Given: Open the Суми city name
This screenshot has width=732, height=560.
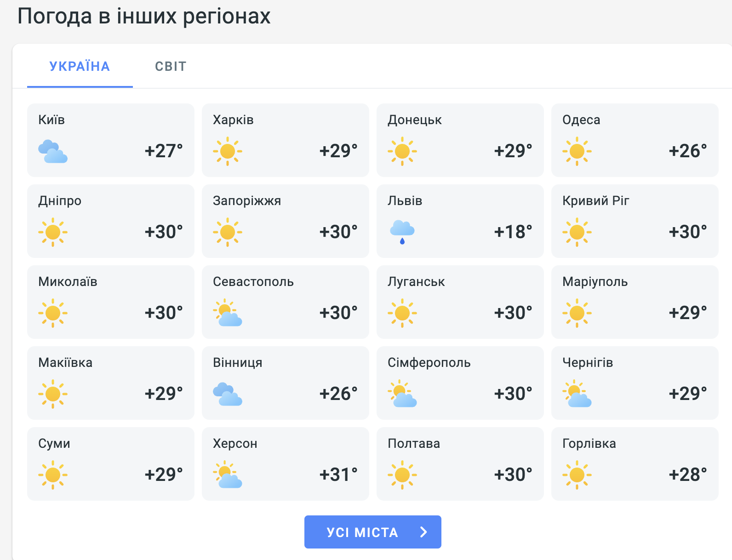Looking at the screenshot, I should pos(54,444).
